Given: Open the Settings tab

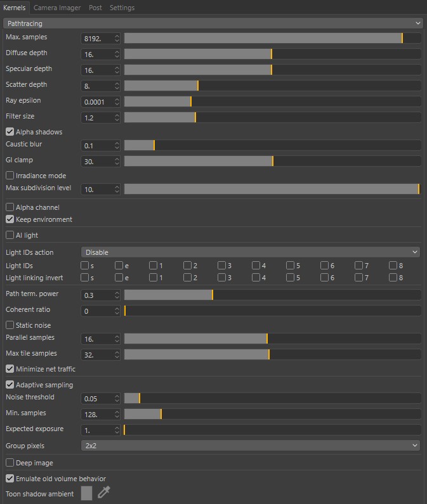Looking at the screenshot, I should (122, 8).
